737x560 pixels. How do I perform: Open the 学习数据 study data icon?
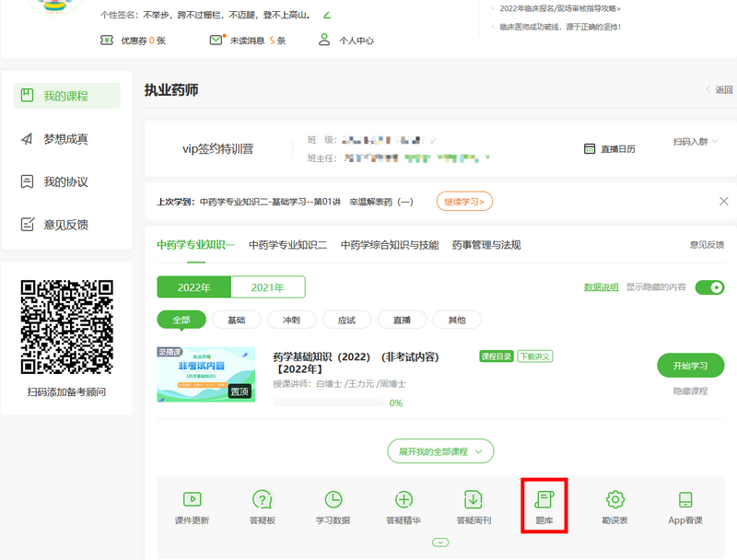(333, 506)
